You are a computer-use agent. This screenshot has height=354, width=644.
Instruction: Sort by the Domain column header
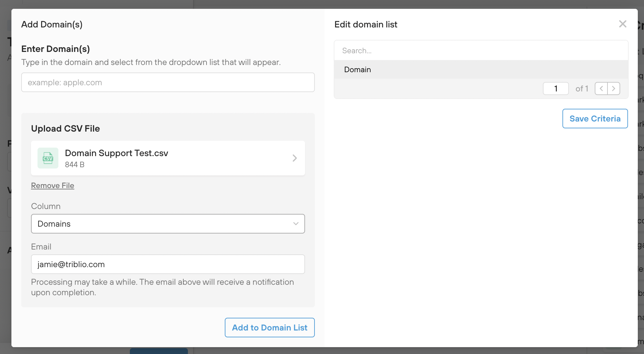tap(358, 70)
